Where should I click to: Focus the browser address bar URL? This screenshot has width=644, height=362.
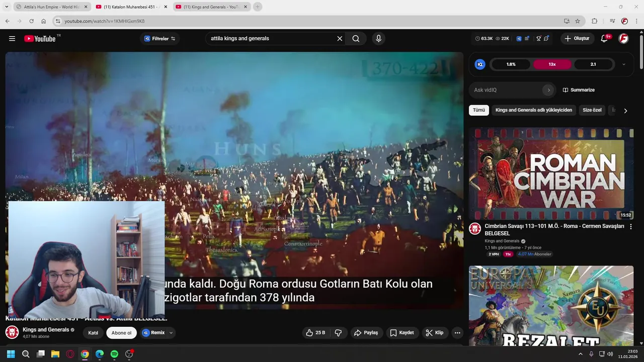coord(310,21)
